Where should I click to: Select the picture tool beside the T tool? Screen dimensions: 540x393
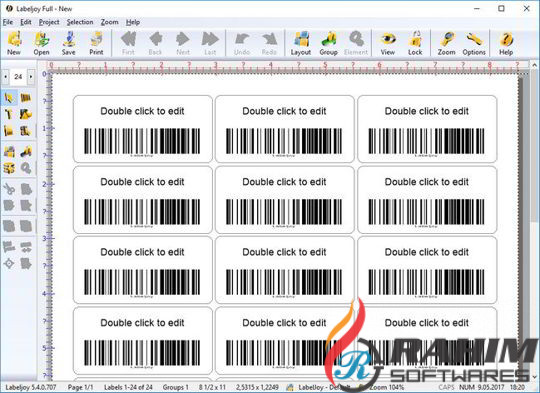point(26,114)
